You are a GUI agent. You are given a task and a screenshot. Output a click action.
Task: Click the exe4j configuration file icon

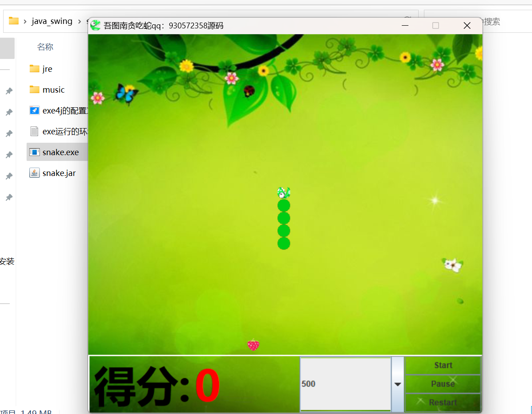pos(34,110)
